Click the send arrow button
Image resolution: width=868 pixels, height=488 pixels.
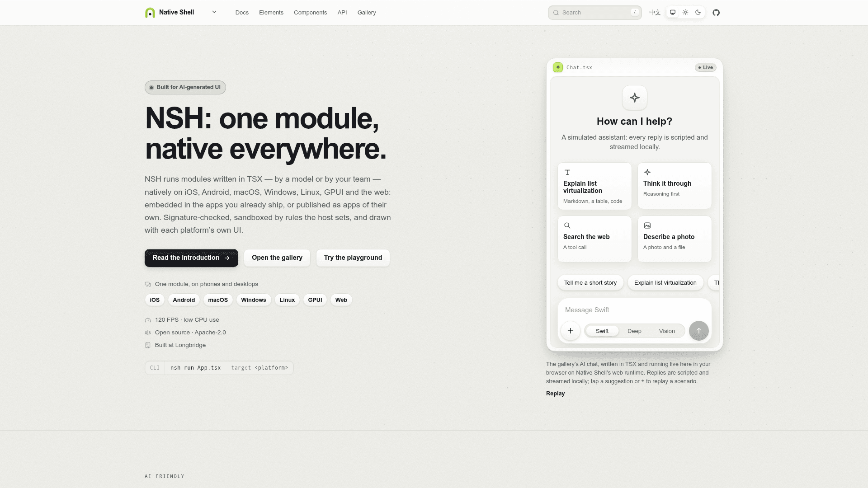(699, 331)
